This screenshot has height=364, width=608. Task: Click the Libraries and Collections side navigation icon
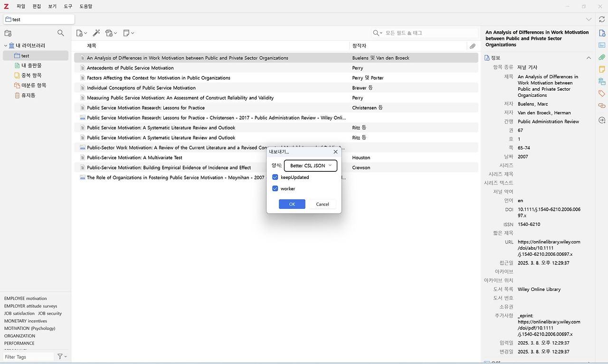pos(602,82)
